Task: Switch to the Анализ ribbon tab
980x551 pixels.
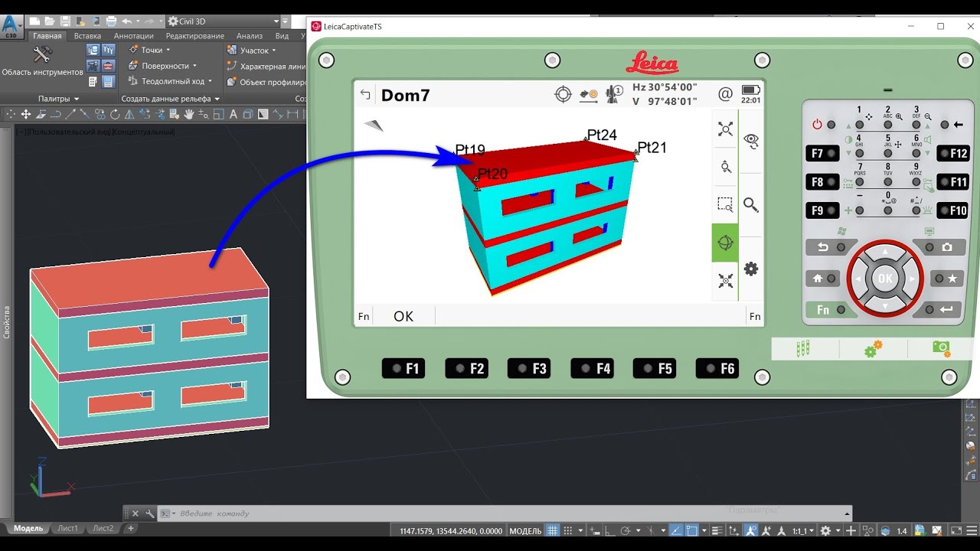Action: tap(250, 36)
